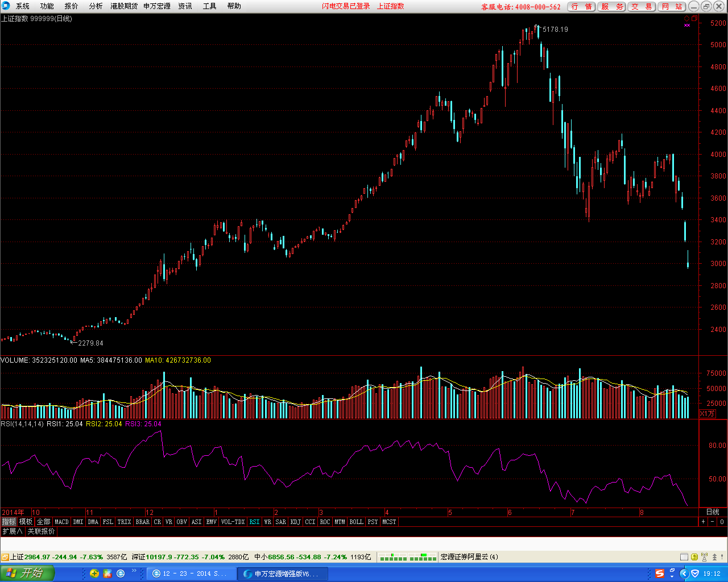728x582 pixels.
Task: Switch indicator to CR
Action: [158, 522]
